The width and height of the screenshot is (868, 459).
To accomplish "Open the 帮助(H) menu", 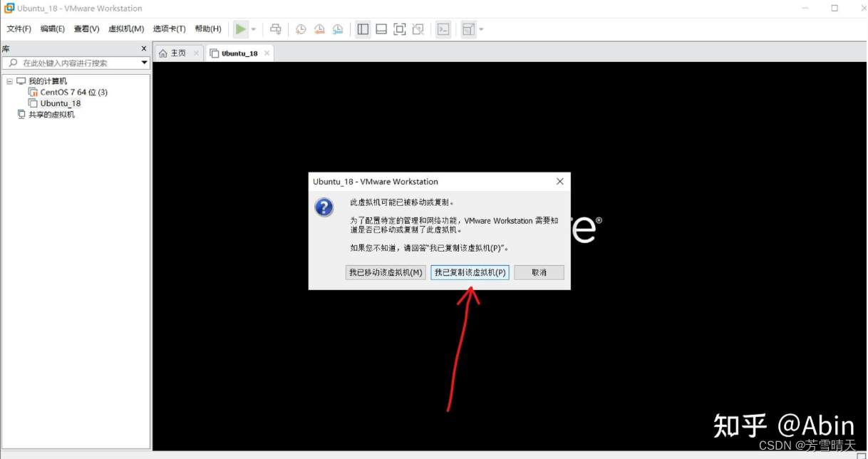I will [x=208, y=29].
